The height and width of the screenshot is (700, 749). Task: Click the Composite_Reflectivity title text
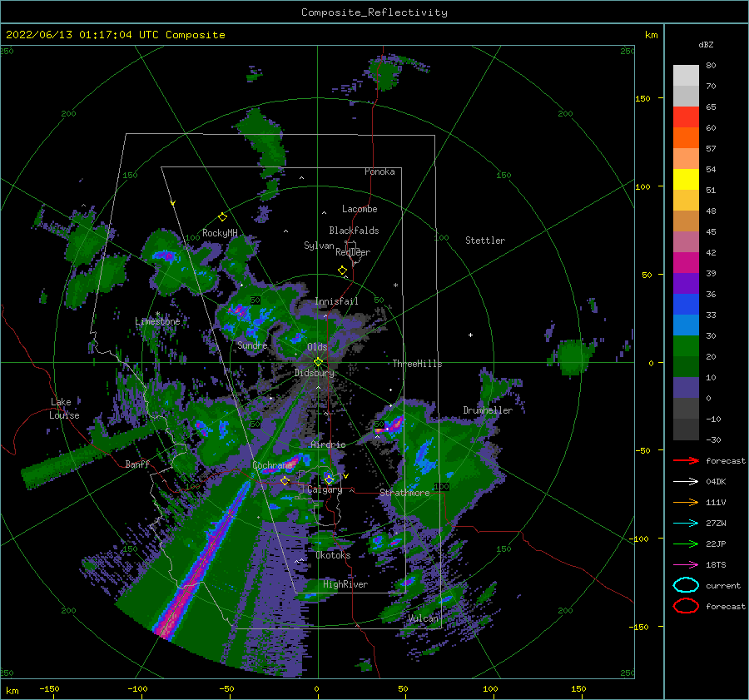(x=374, y=12)
